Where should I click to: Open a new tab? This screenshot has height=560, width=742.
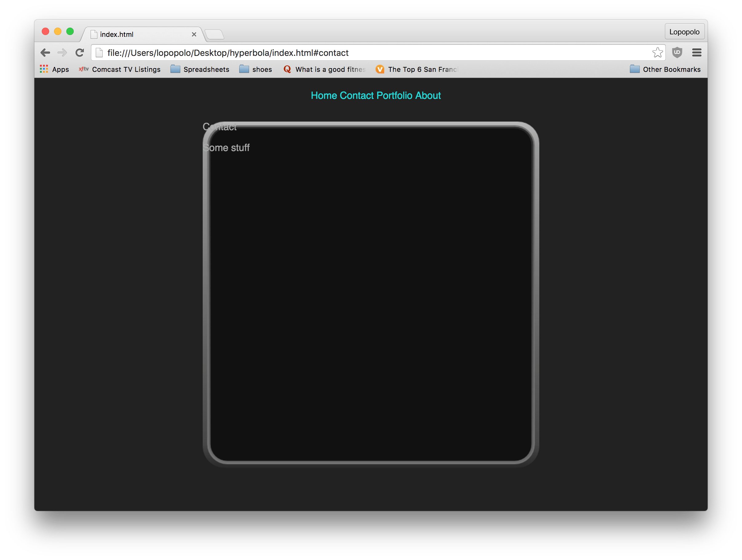[214, 34]
